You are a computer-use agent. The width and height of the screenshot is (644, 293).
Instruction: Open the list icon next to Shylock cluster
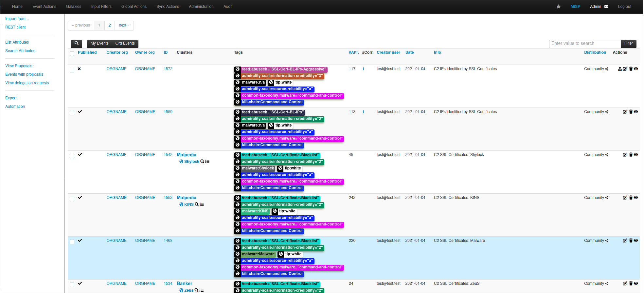pos(207,162)
